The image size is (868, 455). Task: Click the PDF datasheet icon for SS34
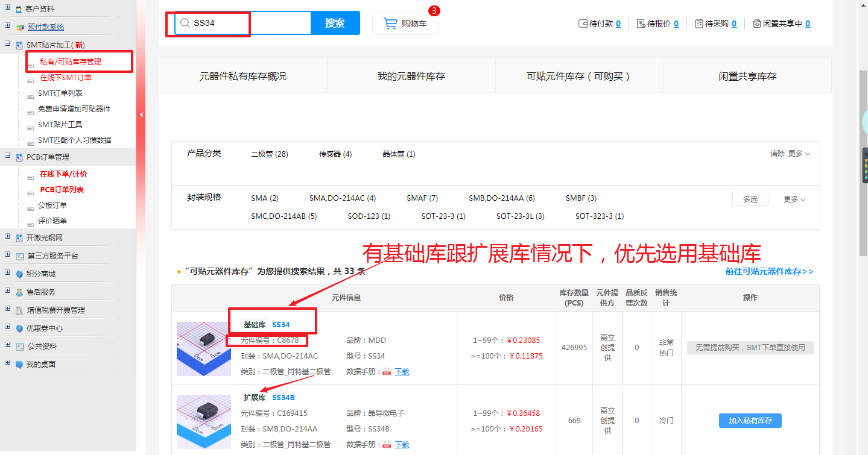click(387, 372)
